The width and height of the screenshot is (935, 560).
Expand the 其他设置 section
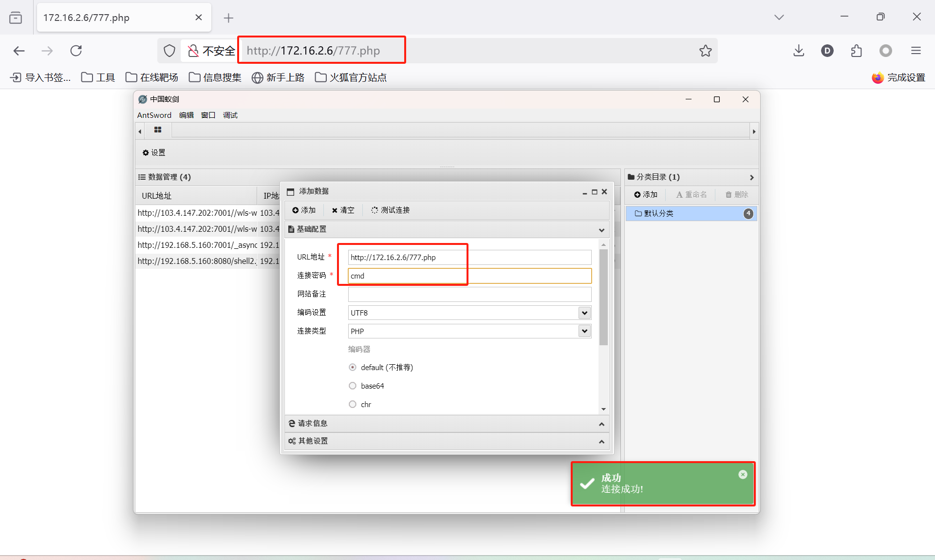pyautogui.click(x=602, y=442)
